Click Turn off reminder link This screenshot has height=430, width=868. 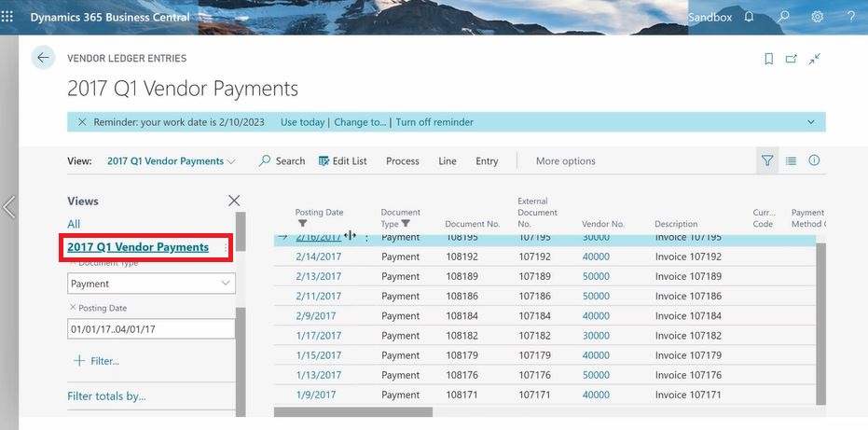434,122
